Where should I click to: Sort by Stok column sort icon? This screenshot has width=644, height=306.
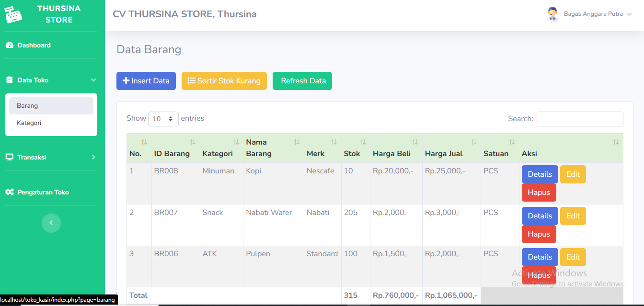point(363,142)
